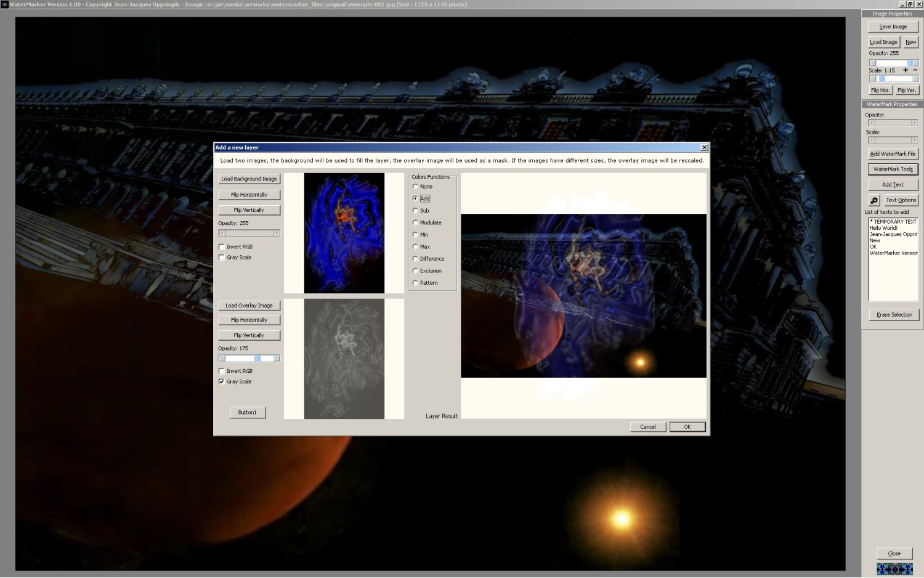Click the gear icon beside Text Options
The height and width of the screenshot is (578, 924).
pos(874,200)
